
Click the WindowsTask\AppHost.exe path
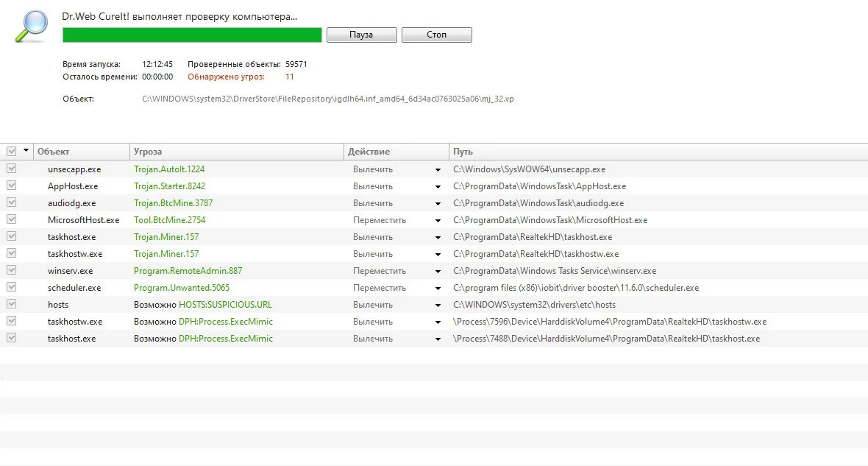coord(540,186)
